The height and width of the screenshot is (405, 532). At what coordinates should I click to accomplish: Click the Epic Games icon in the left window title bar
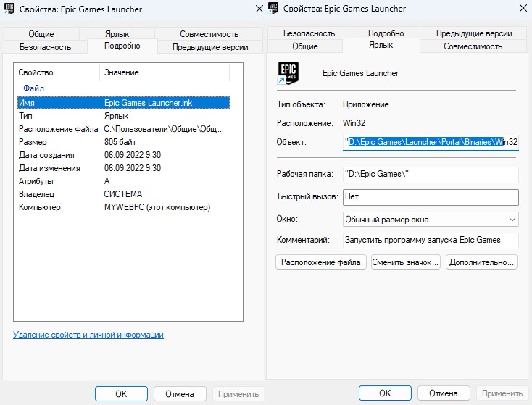pyautogui.click(x=9, y=9)
